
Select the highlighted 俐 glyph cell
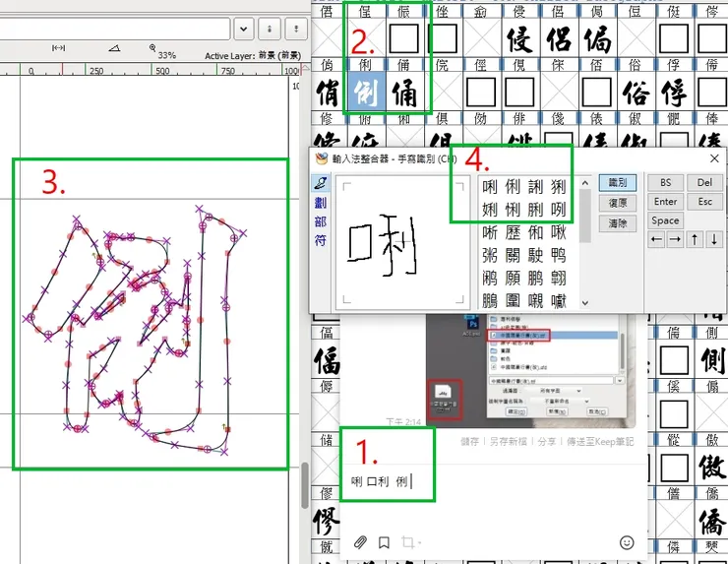[366, 92]
